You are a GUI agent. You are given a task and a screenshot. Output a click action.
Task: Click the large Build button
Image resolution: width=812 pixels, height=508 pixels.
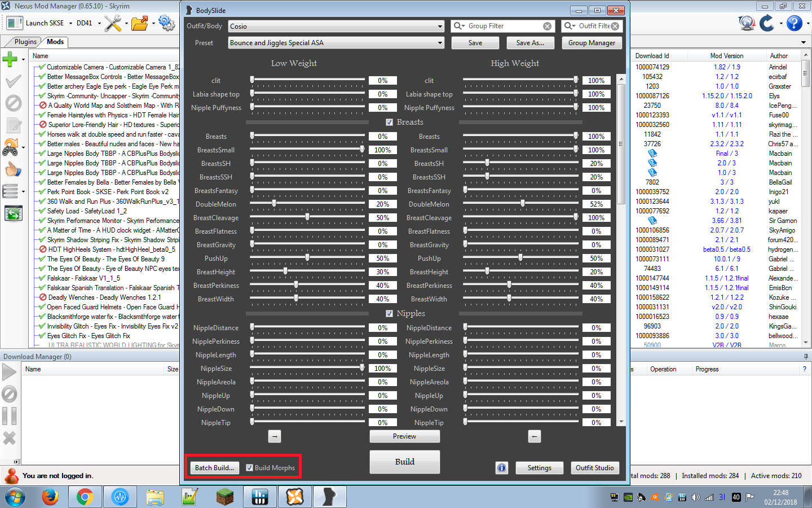[x=404, y=462]
